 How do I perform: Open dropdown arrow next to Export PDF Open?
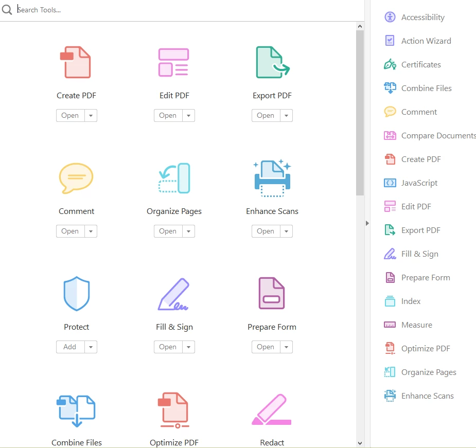(x=286, y=116)
